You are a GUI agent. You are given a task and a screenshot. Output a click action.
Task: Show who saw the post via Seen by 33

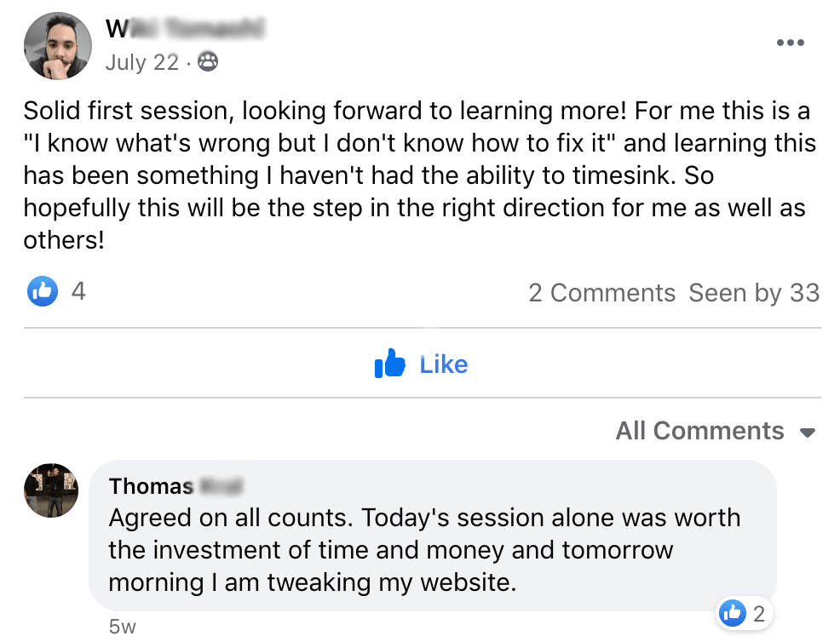754,293
